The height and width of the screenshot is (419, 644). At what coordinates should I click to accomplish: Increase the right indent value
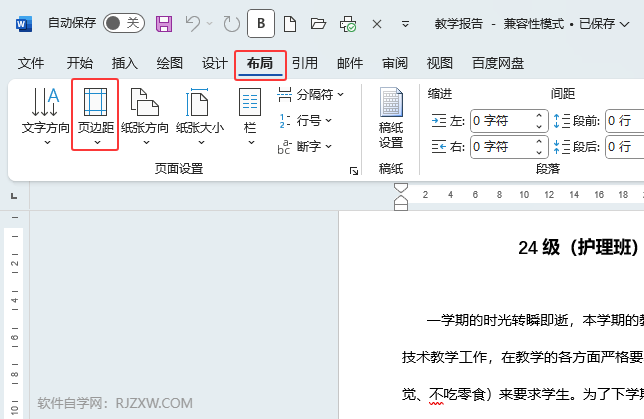(539, 141)
